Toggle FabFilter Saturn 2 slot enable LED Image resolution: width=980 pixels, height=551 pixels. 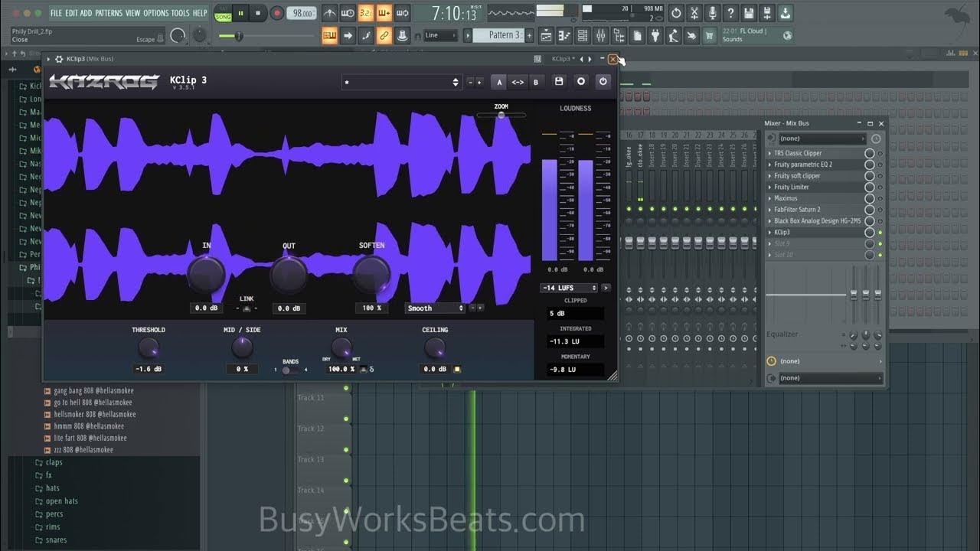coord(880,210)
